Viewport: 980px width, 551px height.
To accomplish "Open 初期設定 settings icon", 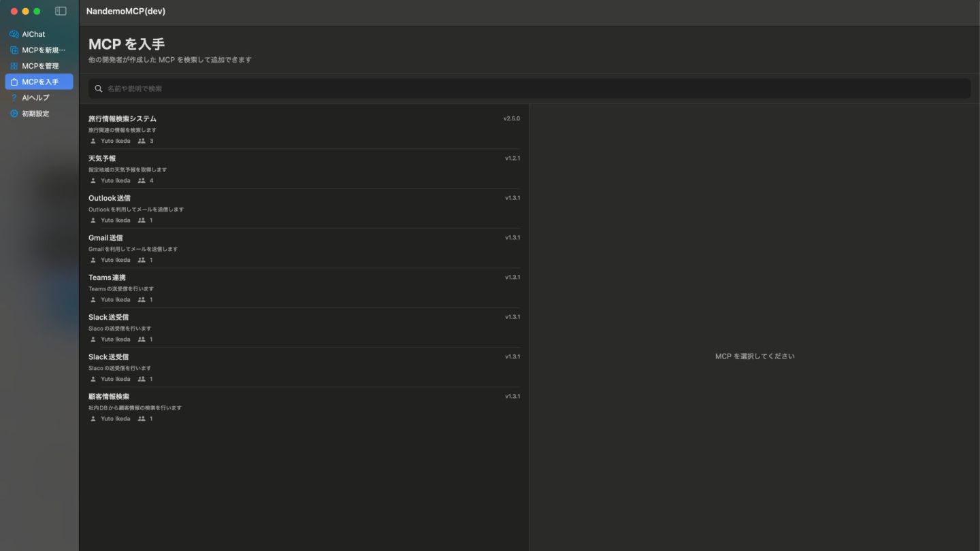I will pos(14,114).
